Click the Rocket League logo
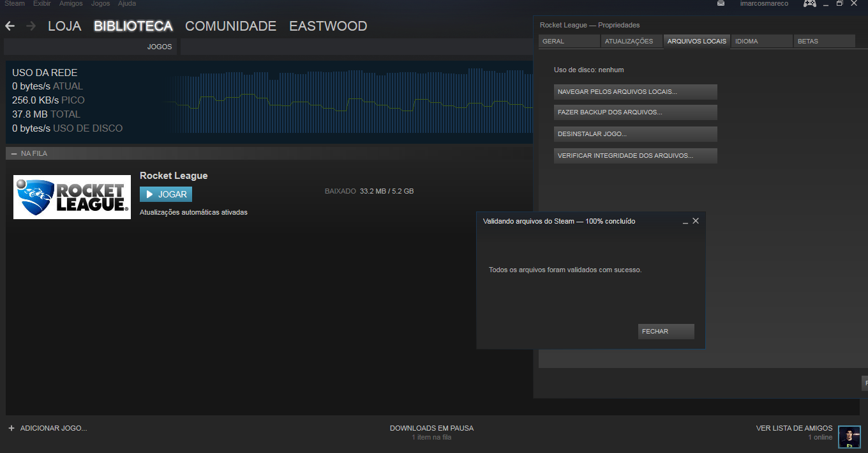This screenshot has height=453, width=868. click(72, 197)
